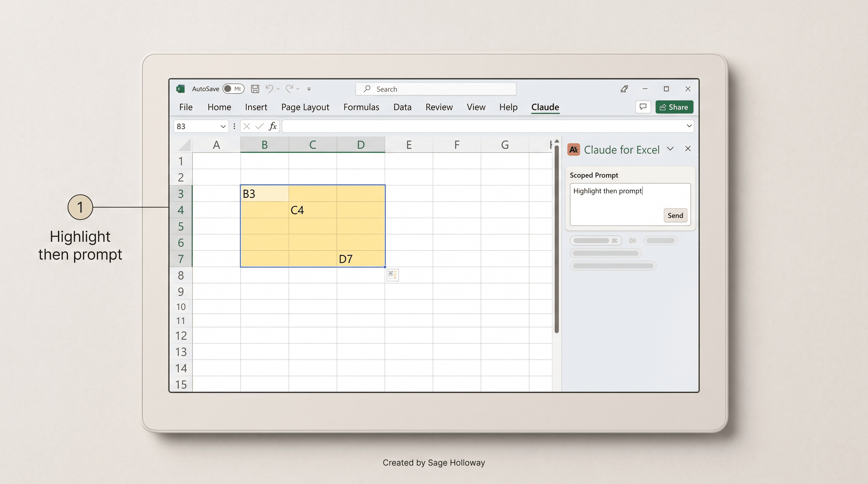Click the Save floppy disk icon
This screenshot has height=484, width=868.
[x=255, y=89]
